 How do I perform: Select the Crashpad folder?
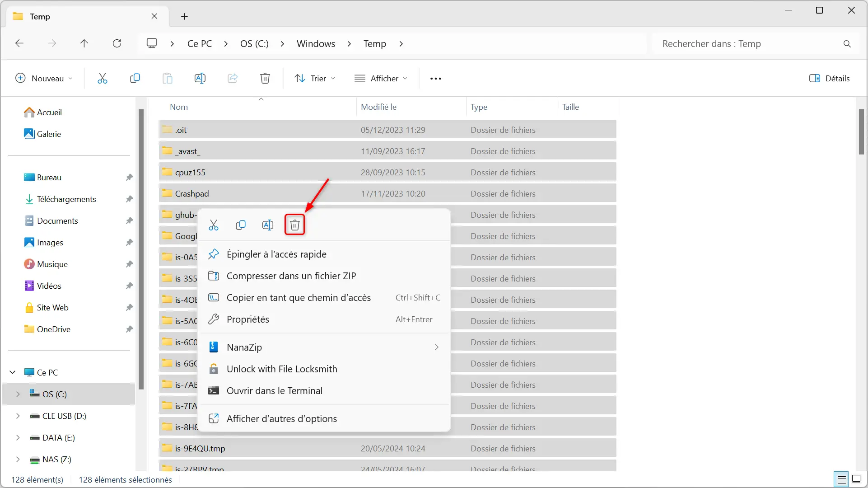coord(387,193)
